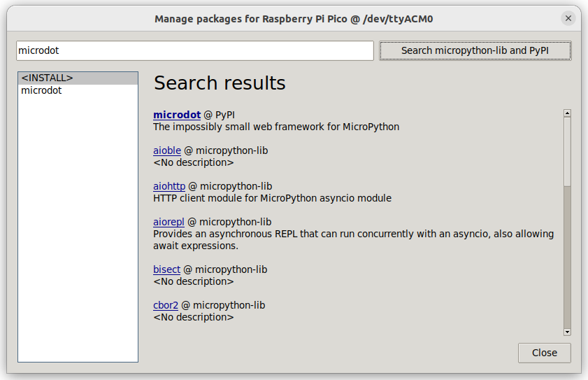Click Search micropython-lib and PyPI button
This screenshot has width=588, height=380.
point(475,50)
